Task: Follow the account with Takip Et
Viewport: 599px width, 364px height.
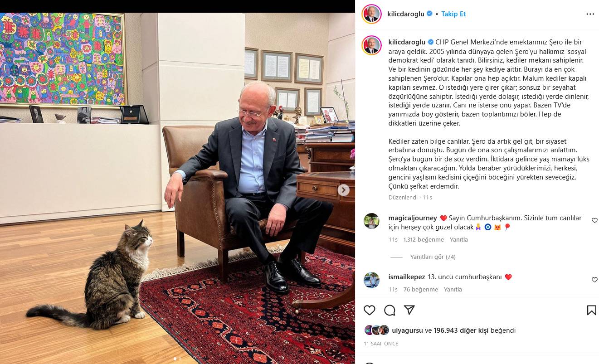Action: pos(453,14)
